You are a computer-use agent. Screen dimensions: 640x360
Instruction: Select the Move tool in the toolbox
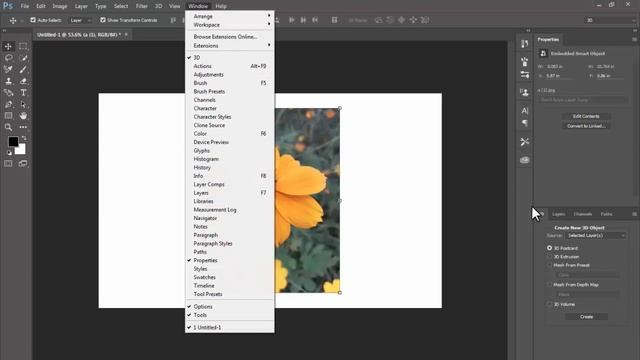[x=8, y=46]
